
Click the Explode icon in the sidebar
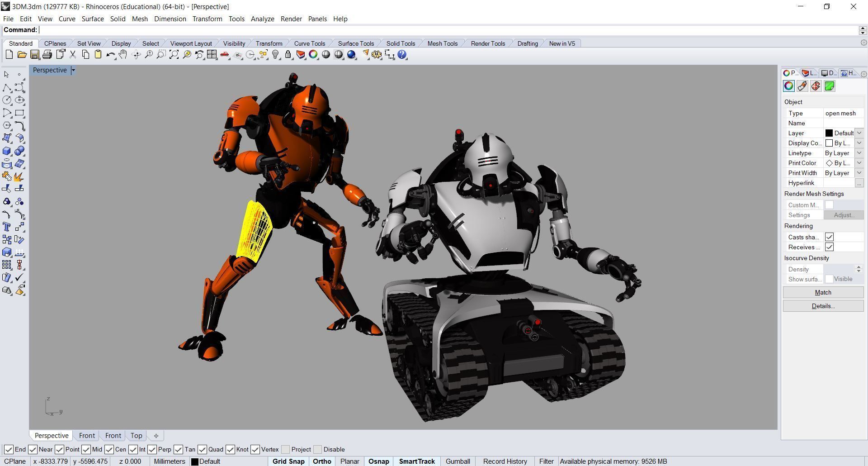click(19, 176)
